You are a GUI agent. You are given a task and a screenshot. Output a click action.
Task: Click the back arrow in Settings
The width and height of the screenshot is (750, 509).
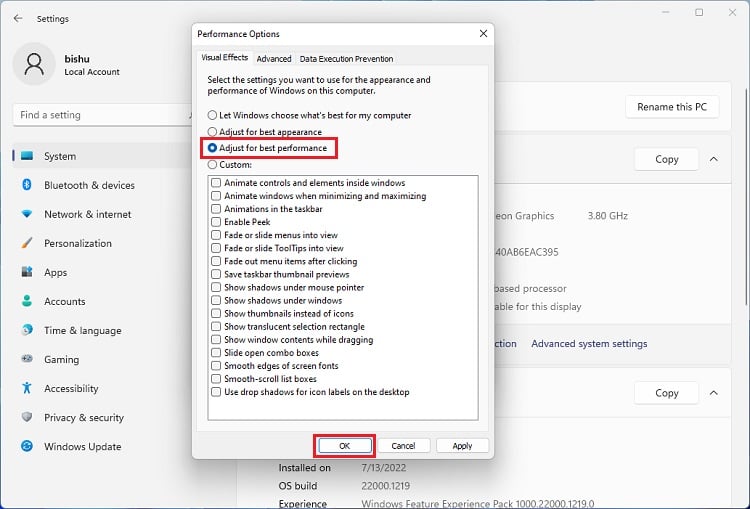pyautogui.click(x=18, y=18)
